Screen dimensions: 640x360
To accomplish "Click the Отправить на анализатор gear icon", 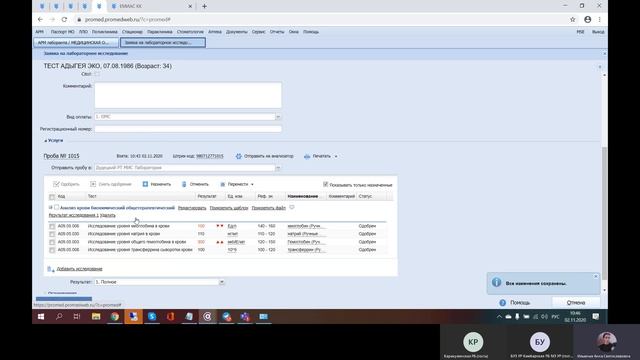I will [x=239, y=156].
